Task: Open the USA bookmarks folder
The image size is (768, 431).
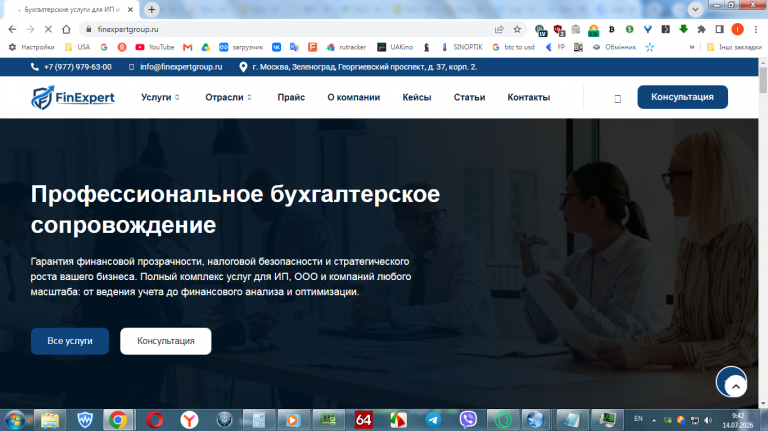Action: pyautogui.click(x=78, y=47)
